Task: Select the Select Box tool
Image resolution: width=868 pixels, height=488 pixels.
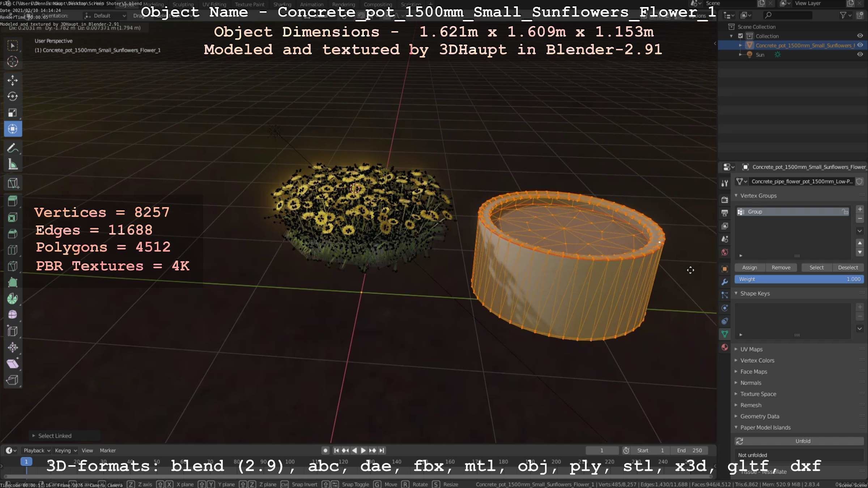Action: pyautogui.click(x=13, y=46)
